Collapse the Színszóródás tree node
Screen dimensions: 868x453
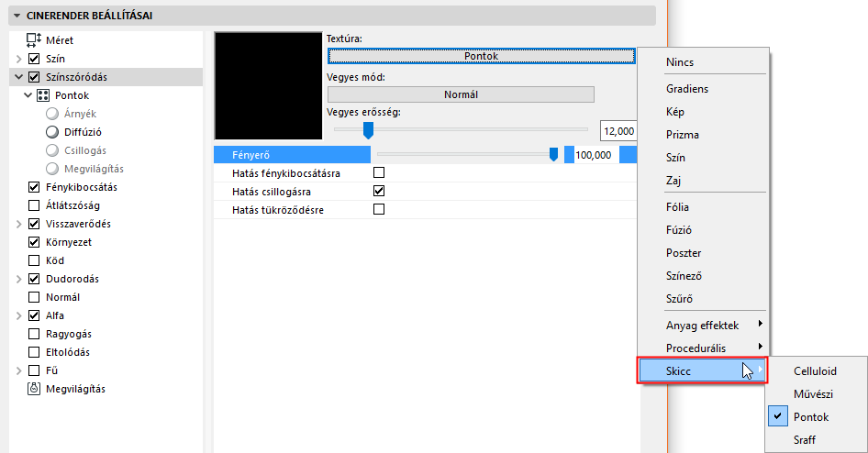coord(19,77)
